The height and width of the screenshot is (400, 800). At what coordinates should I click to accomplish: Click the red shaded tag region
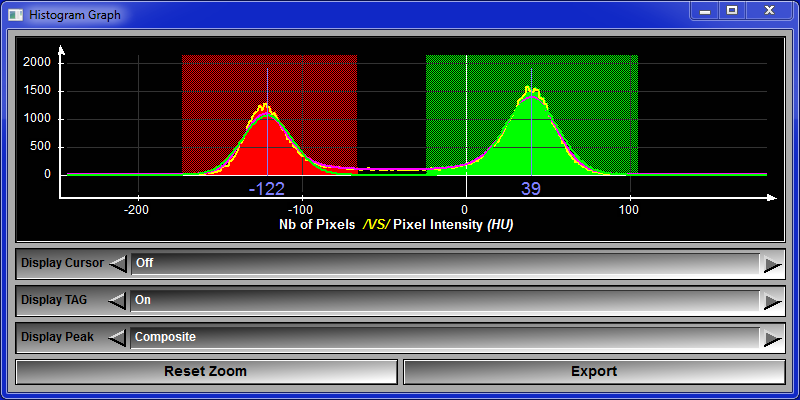click(269, 115)
